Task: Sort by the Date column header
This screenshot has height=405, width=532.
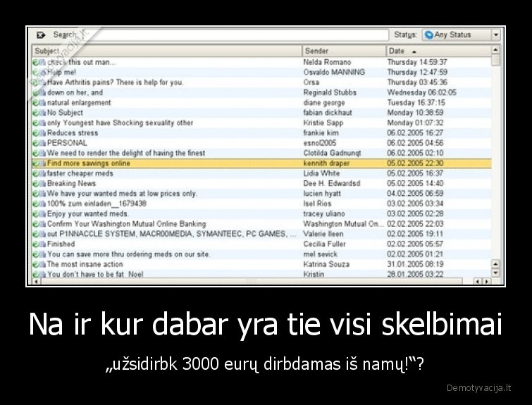Action: [x=439, y=51]
